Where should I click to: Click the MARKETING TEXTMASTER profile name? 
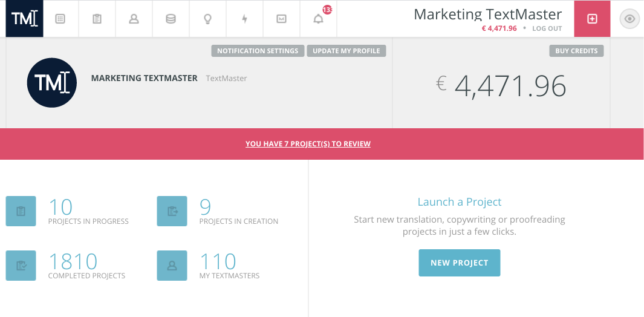coord(144,78)
